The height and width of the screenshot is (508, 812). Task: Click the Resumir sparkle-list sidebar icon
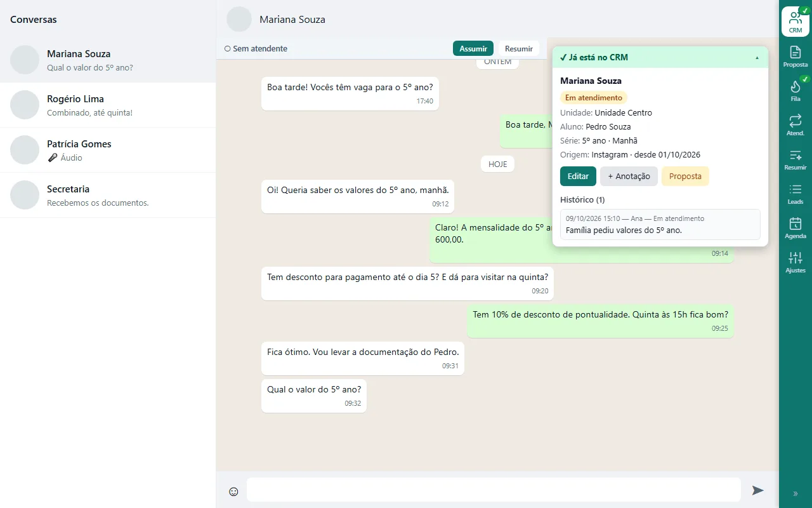click(795, 159)
